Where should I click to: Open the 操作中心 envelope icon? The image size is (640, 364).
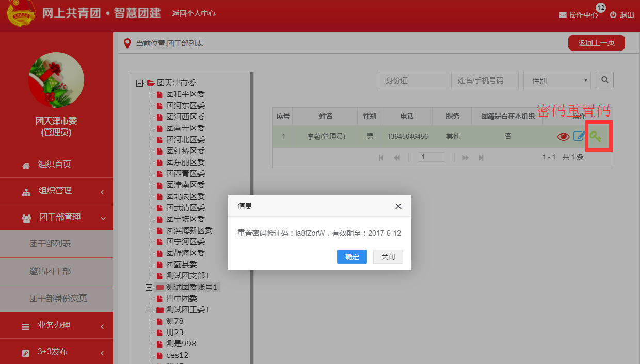(563, 15)
